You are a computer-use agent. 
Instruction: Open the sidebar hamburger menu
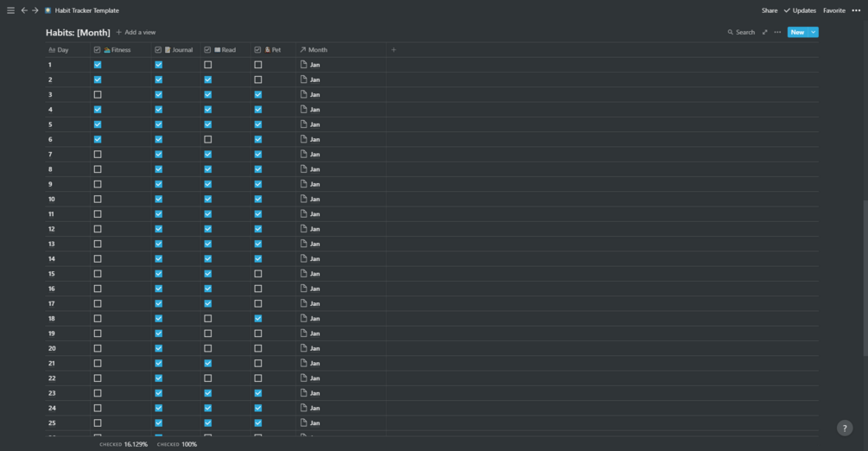click(x=10, y=10)
